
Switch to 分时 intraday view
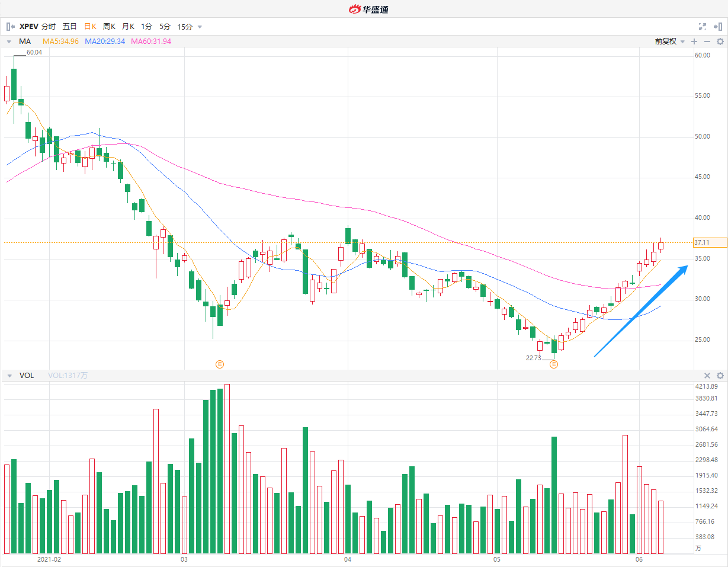(49, 27)
